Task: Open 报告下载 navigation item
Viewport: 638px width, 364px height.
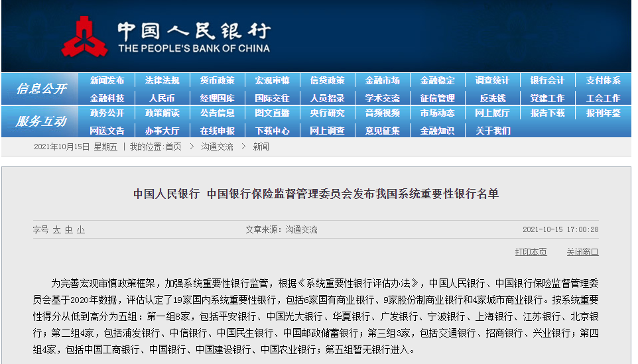Action: tap(547, 113)
